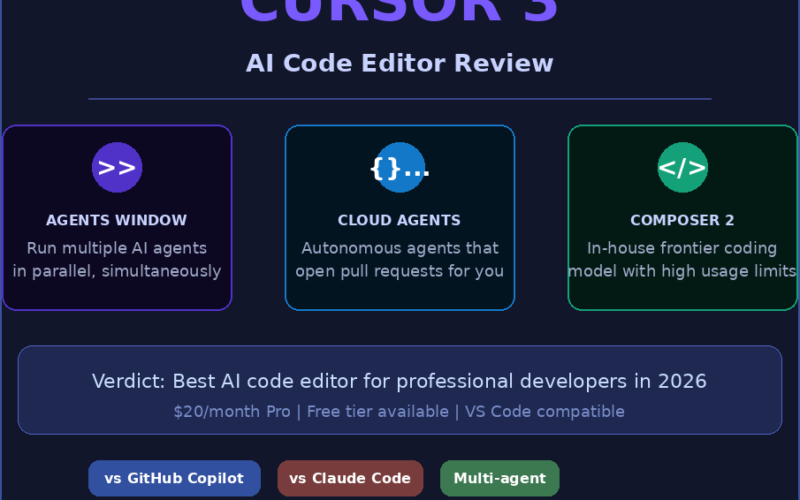Select the Multi-agent tag
The width and height of the screenshot is (800, 500).
click(x=500, y=479)
